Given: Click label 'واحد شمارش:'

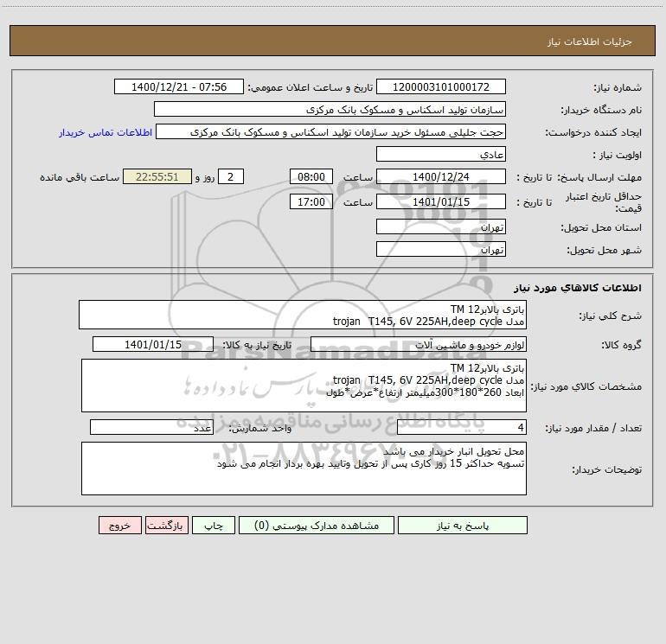Looking at the screenshot, I should tap(260, 429).
